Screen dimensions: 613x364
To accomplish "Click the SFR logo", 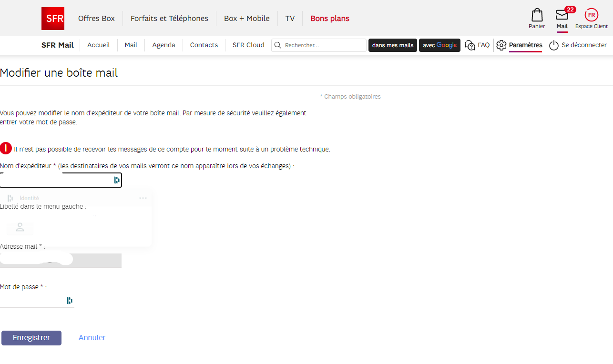I will tap(52, 19).
